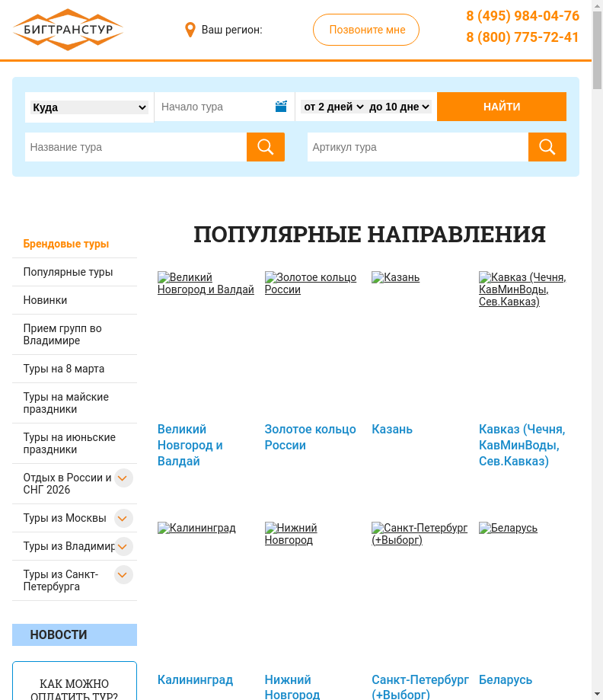Click the scrollbar up arrow
The height and width of the screenshot is (700, 603).
[x=597, y=5]
